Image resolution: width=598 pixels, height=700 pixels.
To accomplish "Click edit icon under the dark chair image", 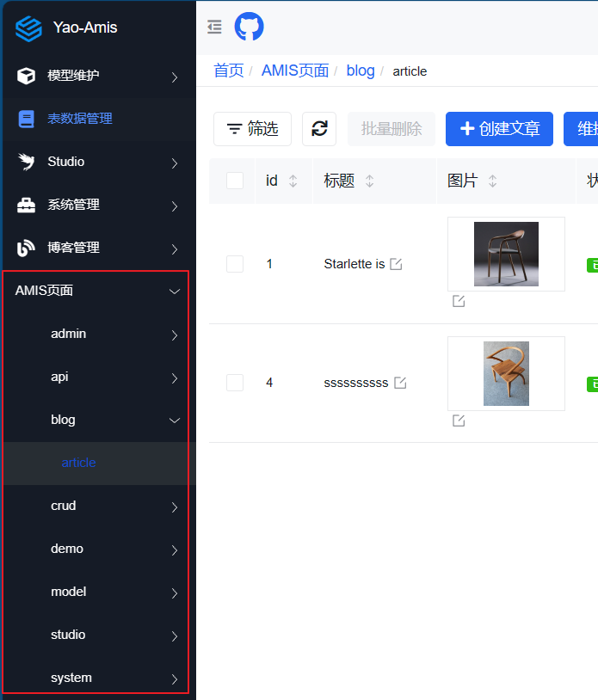I will coord(459,301).
